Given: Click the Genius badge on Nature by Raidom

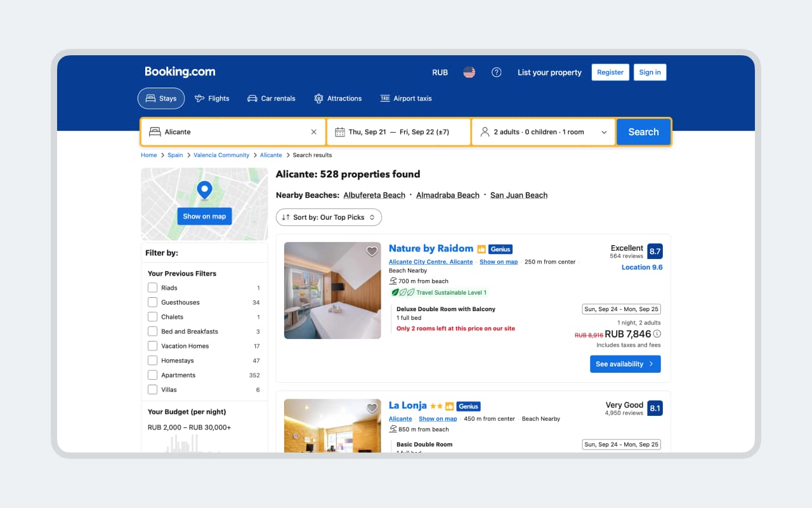Looking at the screenshot, I should click(x=501, y=249).
